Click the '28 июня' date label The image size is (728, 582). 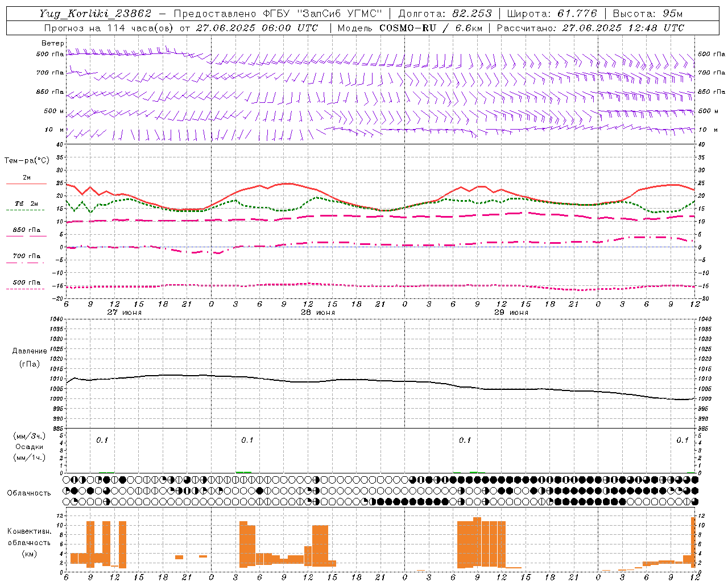(x=318, y=312)
